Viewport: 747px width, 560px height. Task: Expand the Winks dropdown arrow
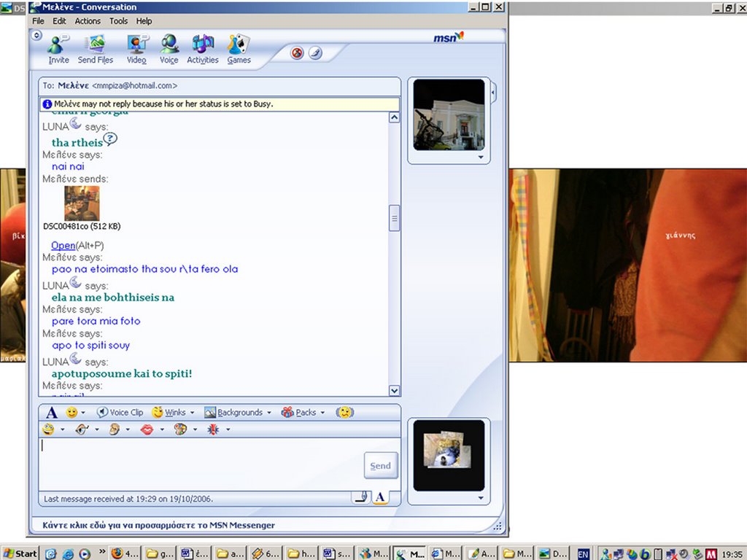(193, 413)
